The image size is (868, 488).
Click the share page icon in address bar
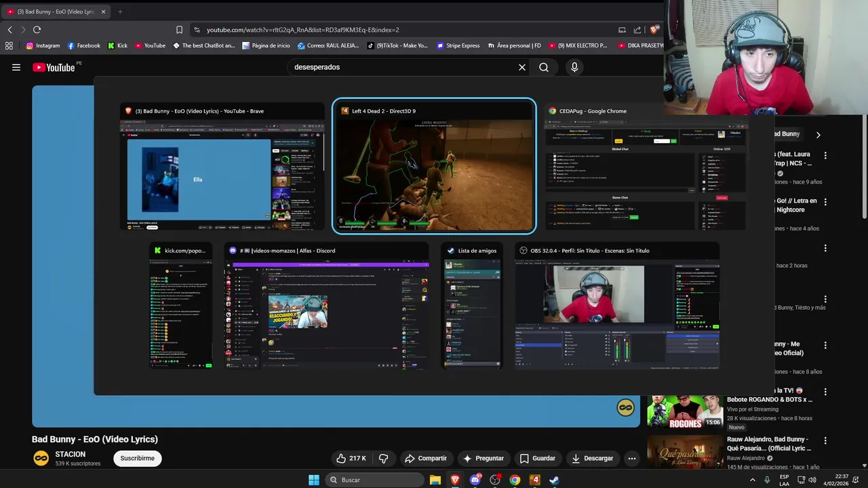637,30
